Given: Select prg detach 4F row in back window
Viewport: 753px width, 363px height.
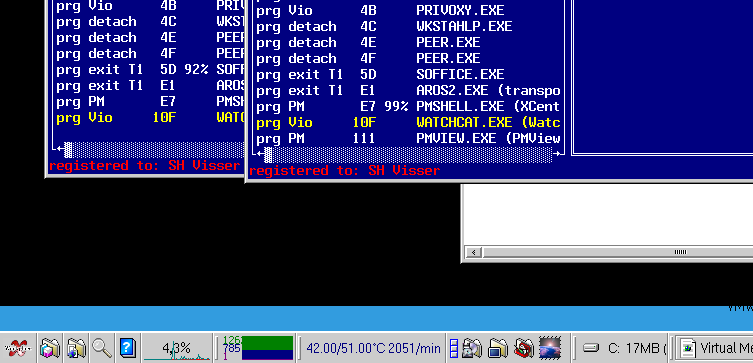Looking at the screenshot, I should (150, 53).
